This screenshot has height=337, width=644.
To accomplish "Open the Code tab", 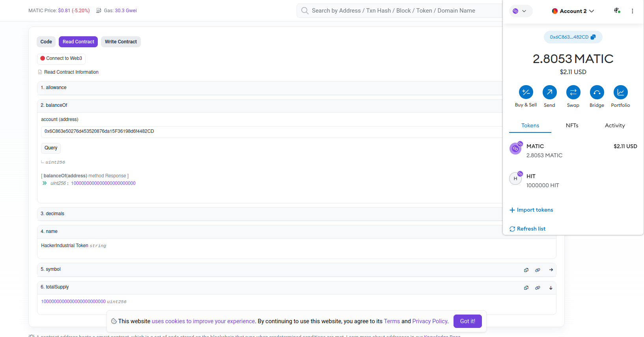I will 46,42.
